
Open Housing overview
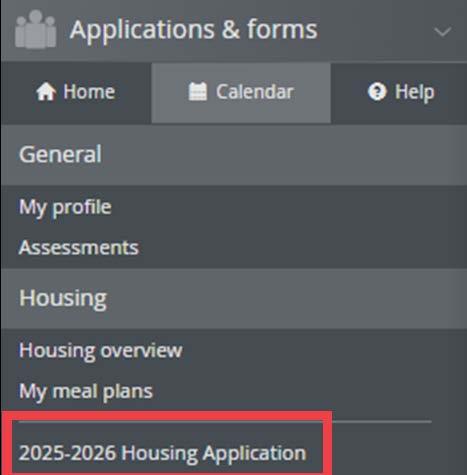pos(101,351)
